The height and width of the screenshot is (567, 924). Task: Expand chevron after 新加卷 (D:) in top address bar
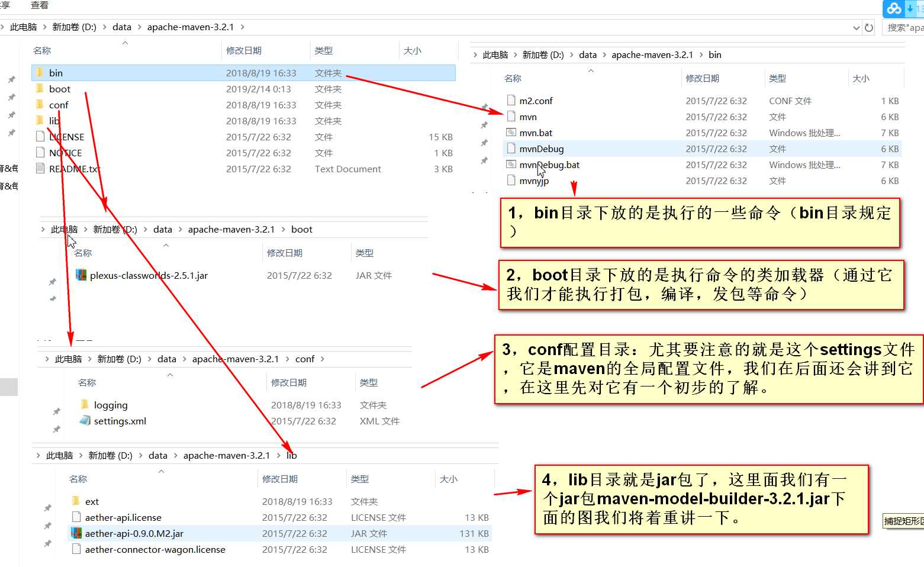[x=104, y=27]
